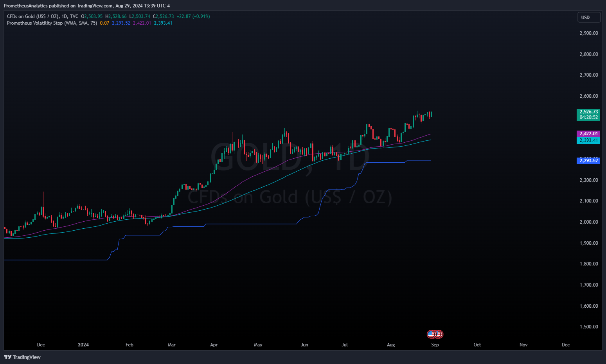The image size is (606, 364).
Task: Click the Mar label on the time axis
Action: click(x=172, y=345)
